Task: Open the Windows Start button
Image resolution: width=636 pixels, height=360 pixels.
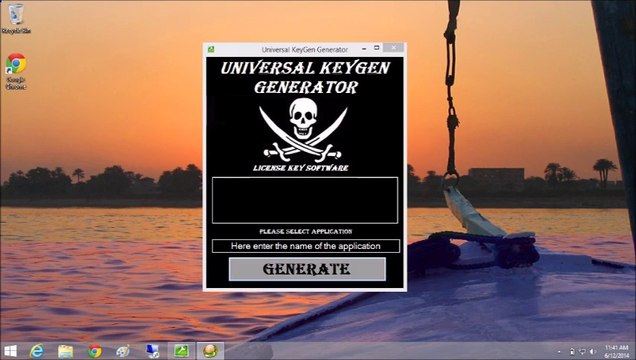Action: [10, 351]
